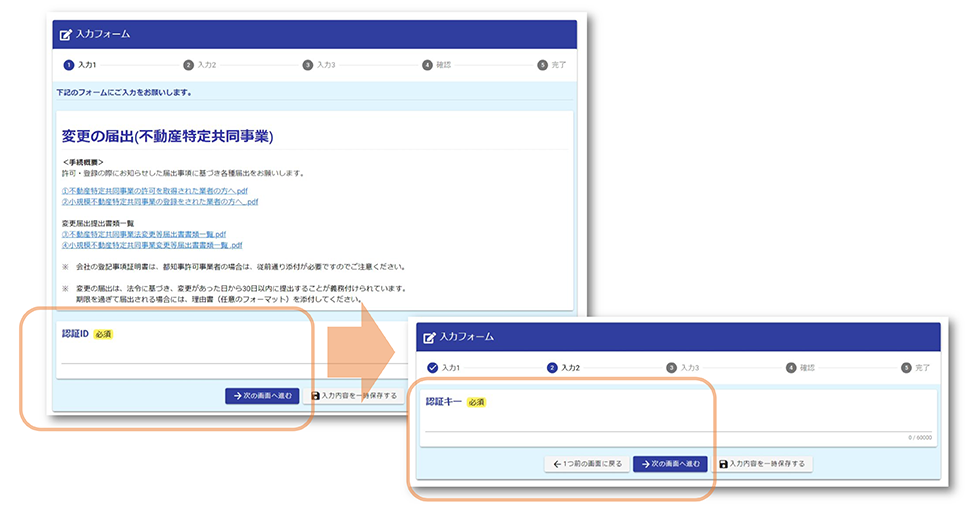The width and height of the screenshot is (977, 509).
Task: Click the 変更届出提出書類一覧 label
Action: [x=98, y=223]
